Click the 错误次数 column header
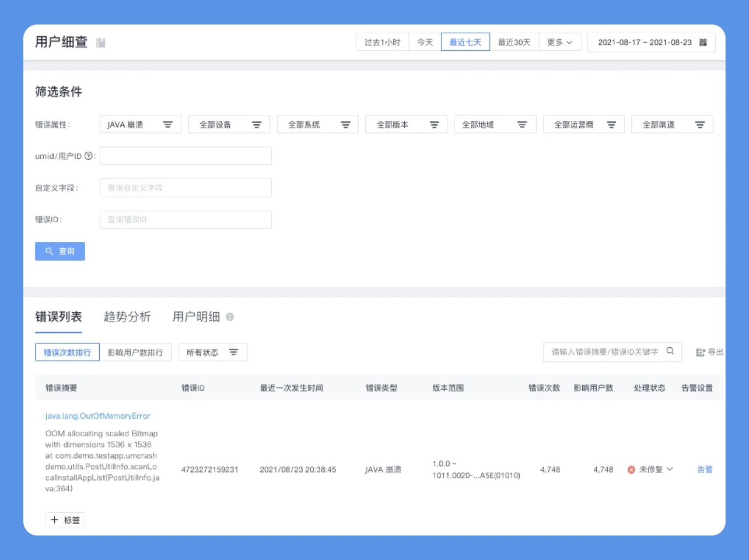The image size is (749, 560). (544, 388)
